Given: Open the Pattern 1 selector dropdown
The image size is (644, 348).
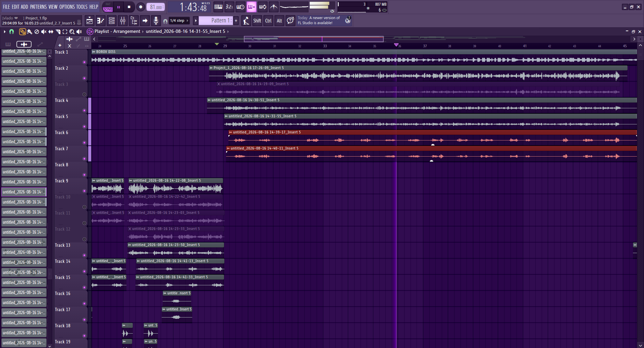Looking at the screenshot, I should [216, 21].
